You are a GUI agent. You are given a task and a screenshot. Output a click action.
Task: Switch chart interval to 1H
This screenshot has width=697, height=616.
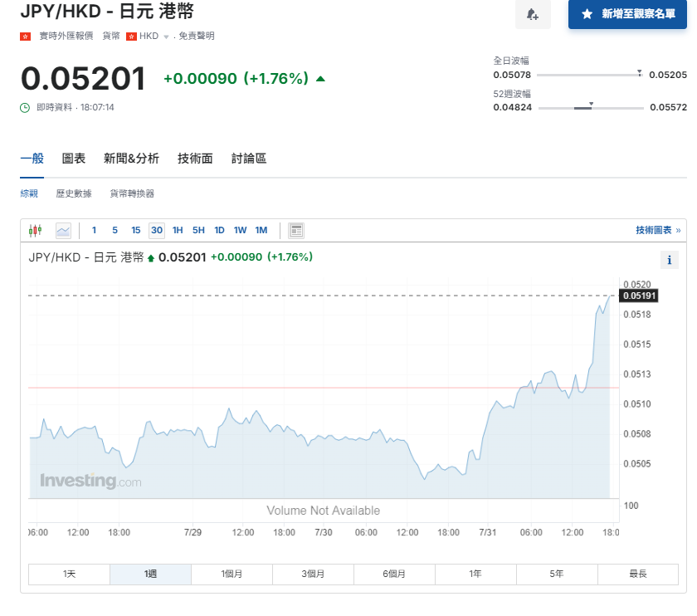click(x=178, y=230)
